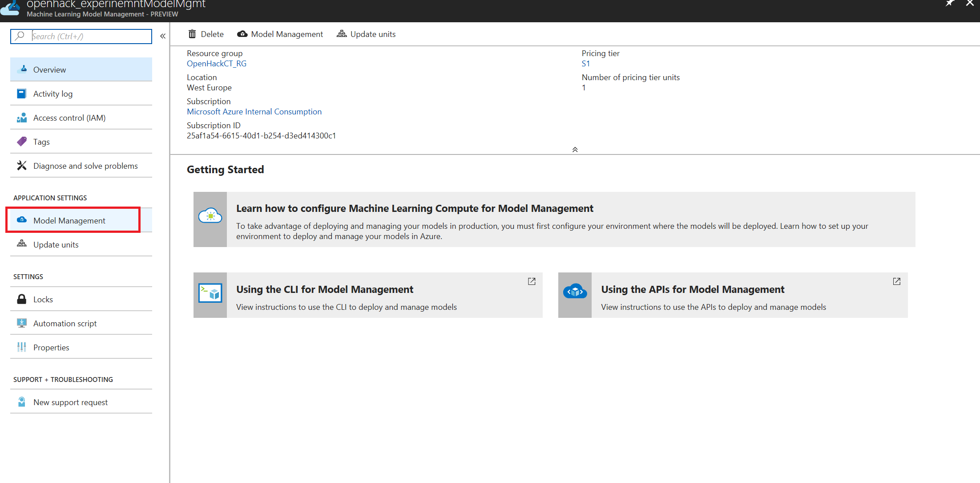Click the Overview icon in sidebar

(22, 69)
